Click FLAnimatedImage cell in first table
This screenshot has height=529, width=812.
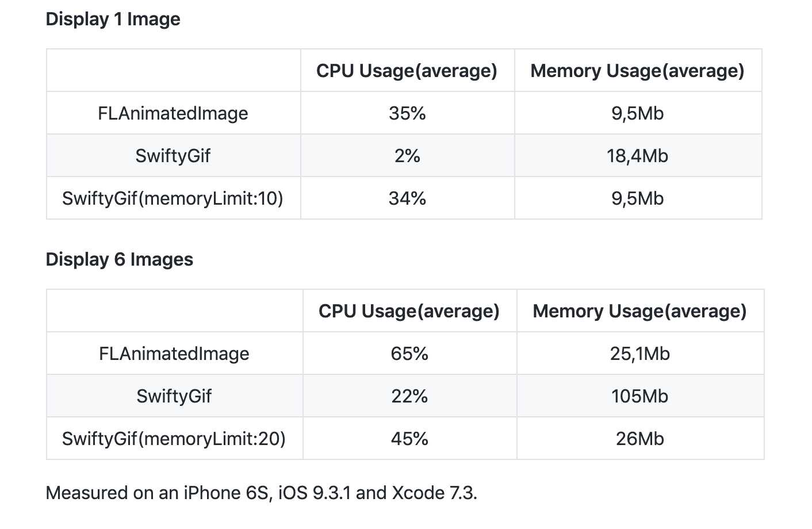173,113
